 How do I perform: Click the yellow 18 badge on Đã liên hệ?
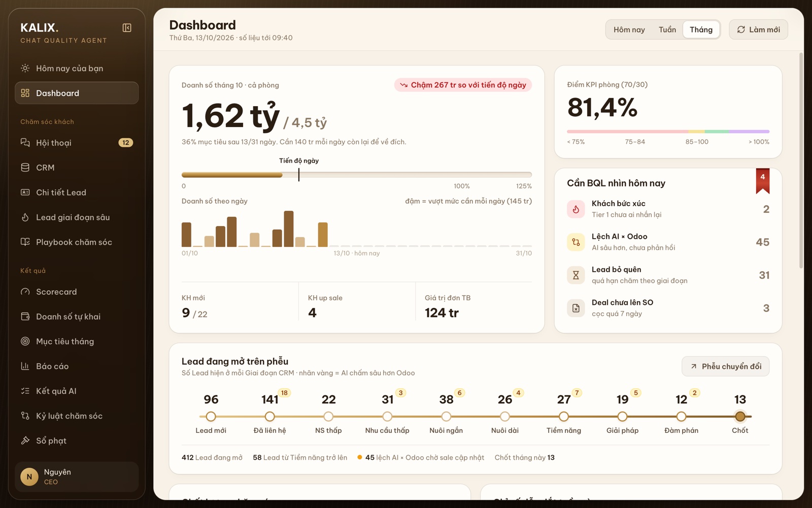[284, 393]
